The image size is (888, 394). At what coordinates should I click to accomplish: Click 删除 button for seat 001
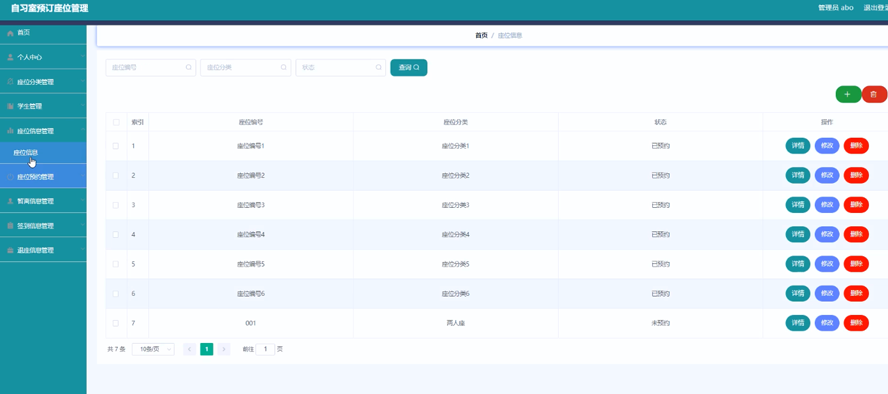(x=856, y=323)
